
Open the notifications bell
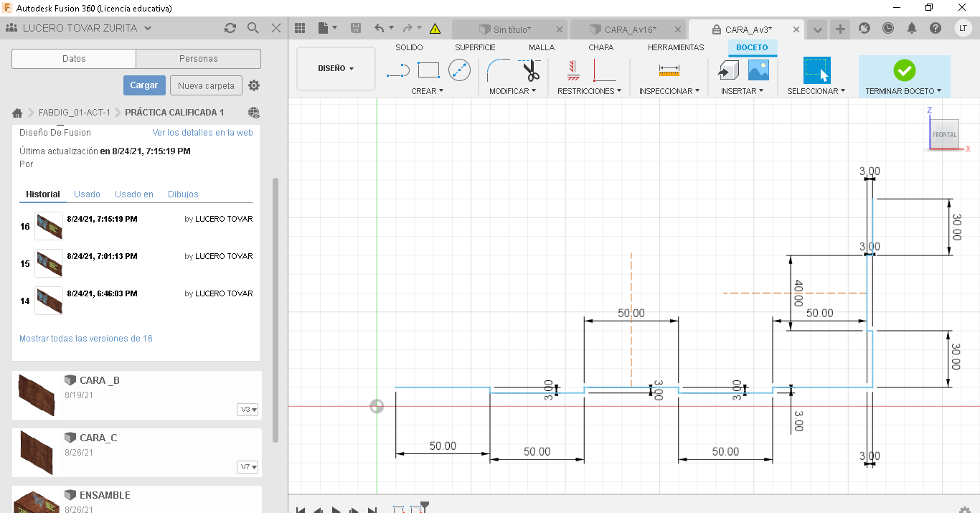click(912, 28)
